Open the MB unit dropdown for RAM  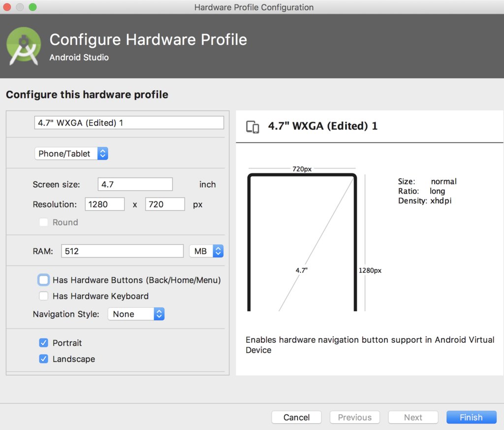206,251
